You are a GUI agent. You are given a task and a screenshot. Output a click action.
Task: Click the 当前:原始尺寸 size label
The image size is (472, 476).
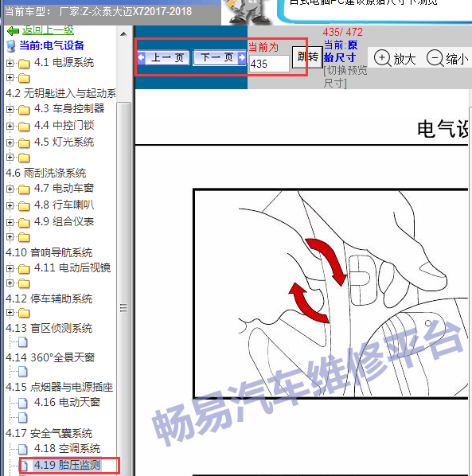tap(340, 51)
